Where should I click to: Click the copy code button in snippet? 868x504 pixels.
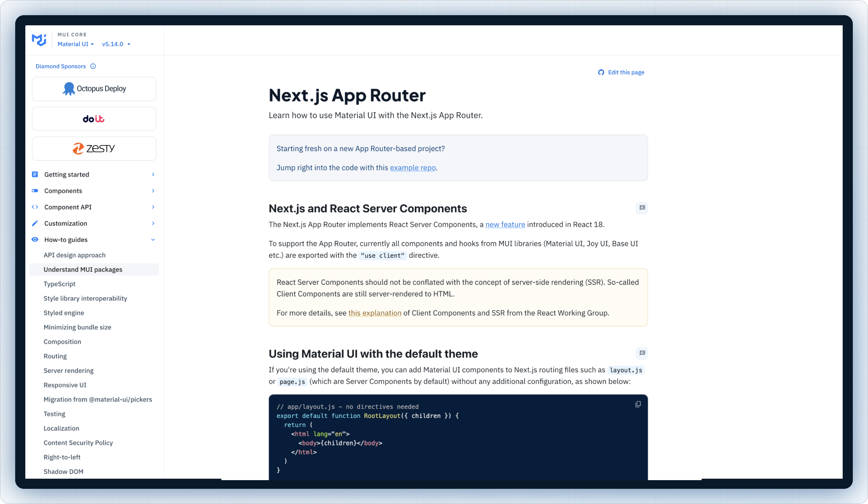(638, 405)
